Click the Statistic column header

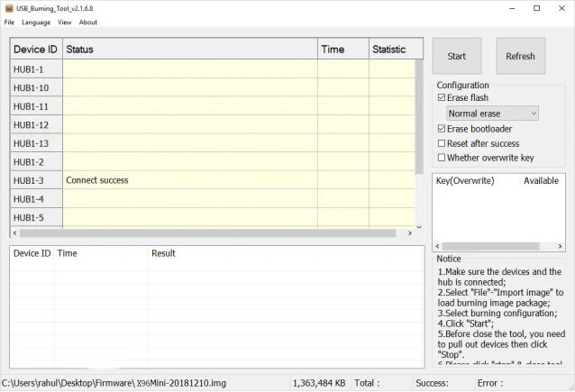pos(389,50)
